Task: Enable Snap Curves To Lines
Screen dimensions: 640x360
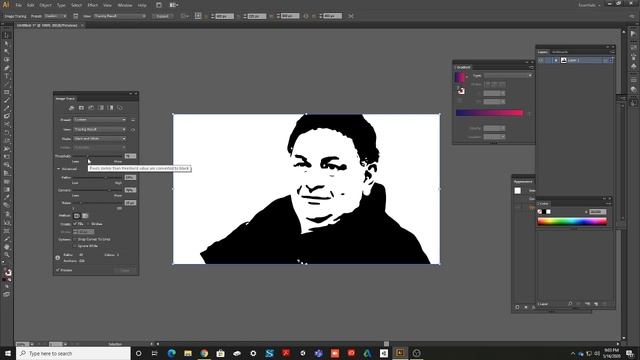Action: click(75, 239)
